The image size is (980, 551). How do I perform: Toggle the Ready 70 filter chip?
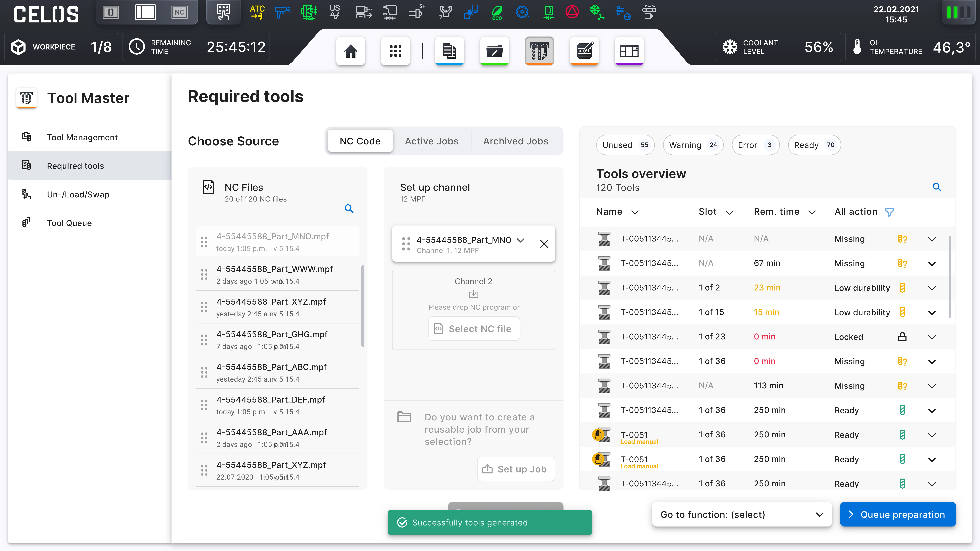[814, 145]
